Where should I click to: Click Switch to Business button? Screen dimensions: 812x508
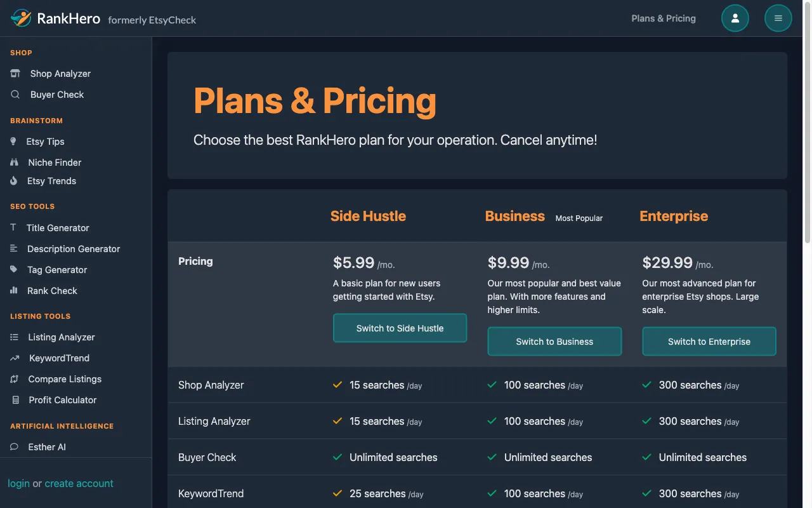point(554,342)
